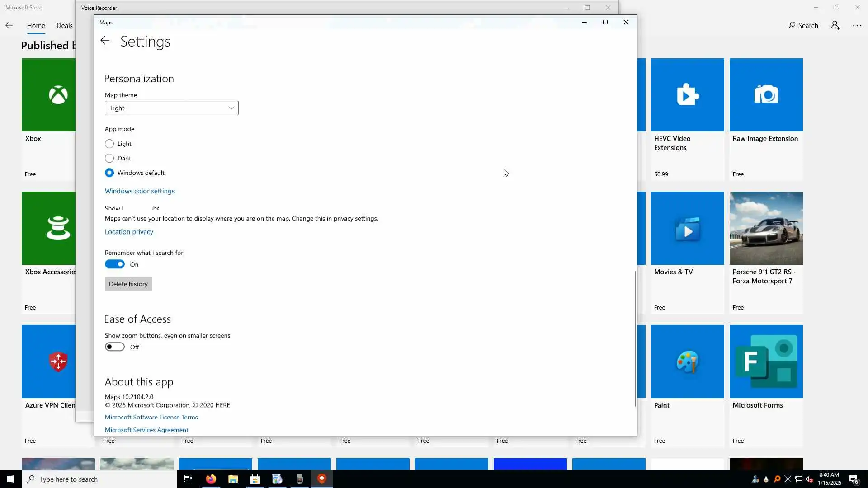
Task: Choose Windows default app mode
Action: 109,173
